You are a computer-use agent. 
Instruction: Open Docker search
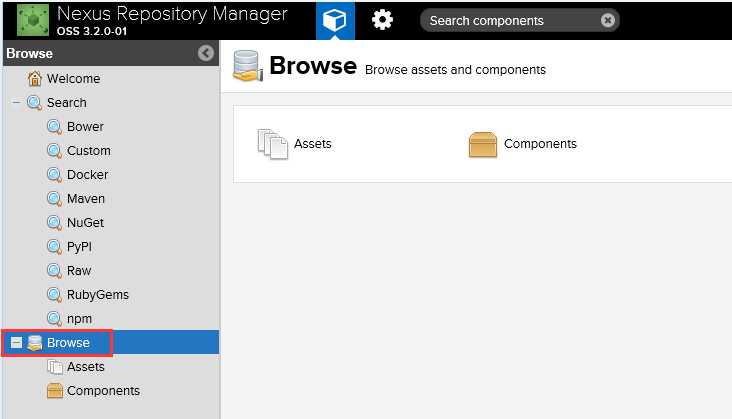(87, 175)
